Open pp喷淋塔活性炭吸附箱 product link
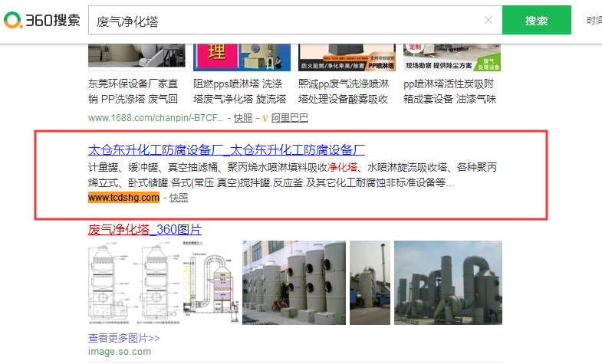This screenshot has width=602, height=364. coord(449,91)
